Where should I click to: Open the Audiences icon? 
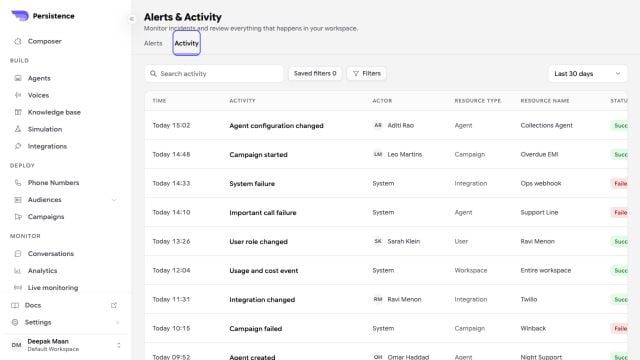point(18,200)
